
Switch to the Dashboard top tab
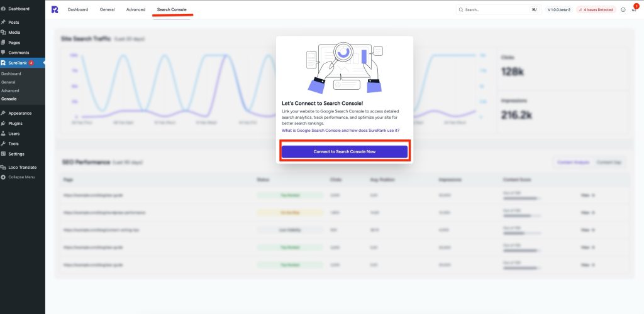tap(77, 9)
